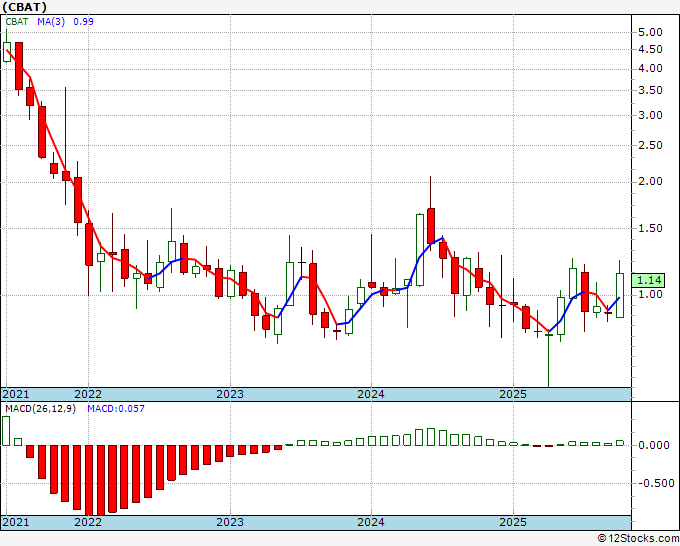The height and width of the screenshot is (546, 680).
Task: Click 2022 on the price chart timeline
Action: tap(88, 394)
